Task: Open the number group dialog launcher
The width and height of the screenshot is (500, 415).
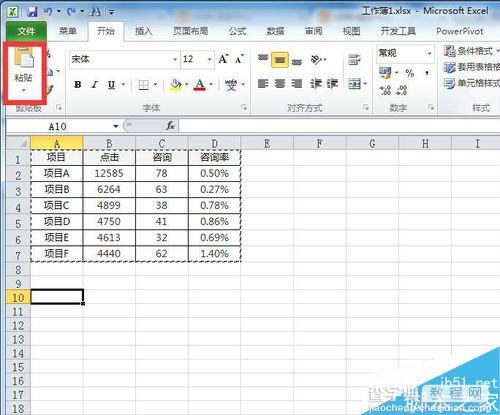Action: 431,107
